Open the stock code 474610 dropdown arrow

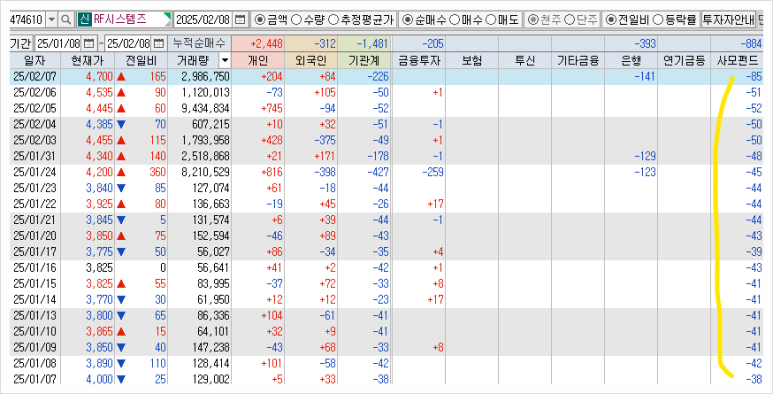click(x=52, y=20)
